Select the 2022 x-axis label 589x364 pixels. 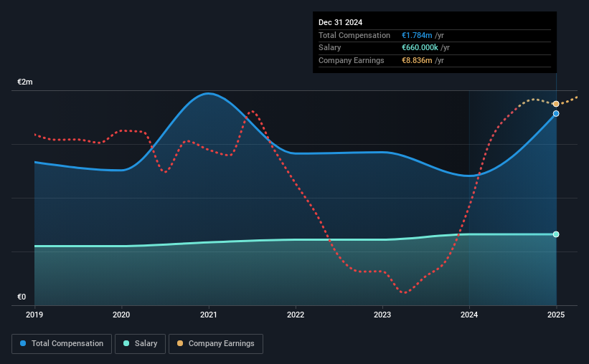(x=296, y=315)
